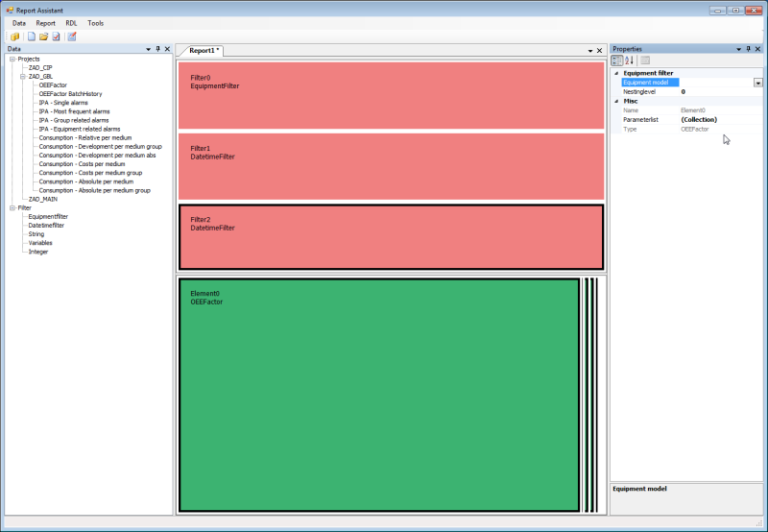Screen dimensions: 768x532
Task: Open the Data menu
Action: 19,23
